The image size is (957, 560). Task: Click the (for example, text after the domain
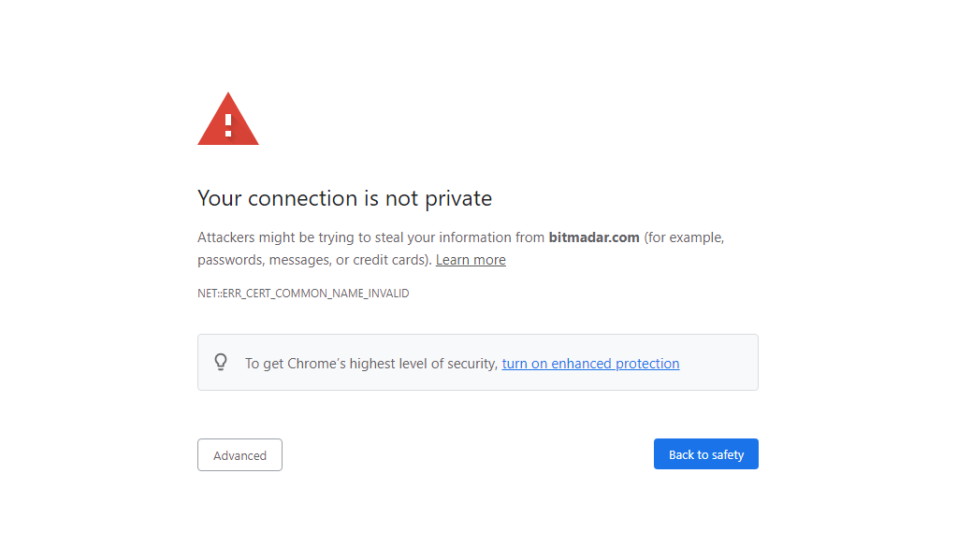[x=684, y=237]
